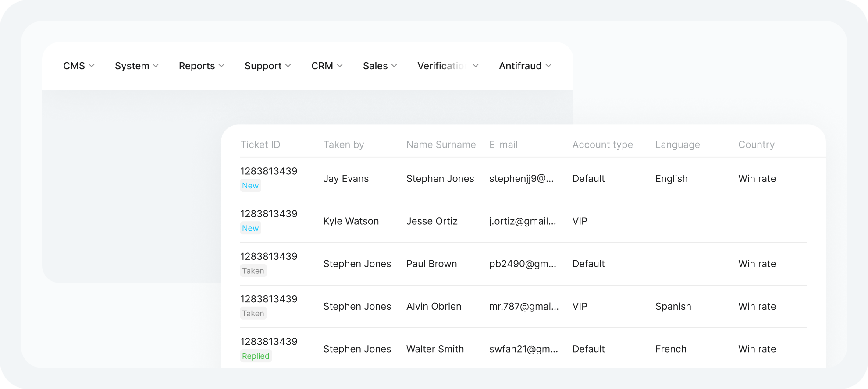
Task: Select Kyle Watson in Taken by column
Action: (351, 221)
